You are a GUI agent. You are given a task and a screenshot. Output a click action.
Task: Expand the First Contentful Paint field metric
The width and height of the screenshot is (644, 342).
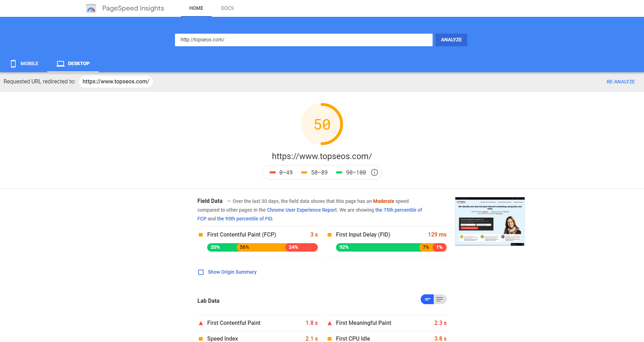click(x=241, y=234)
